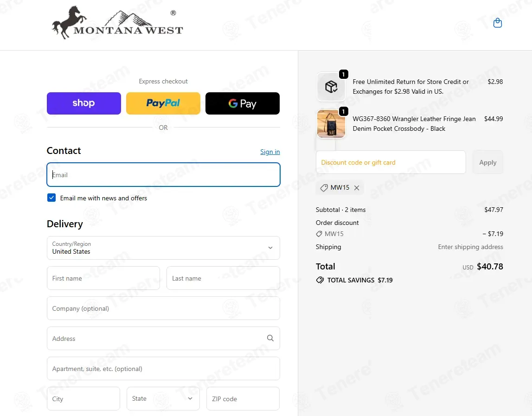Open the Wrangler crossbody bag thumbnail

click(x=331, y=123)
